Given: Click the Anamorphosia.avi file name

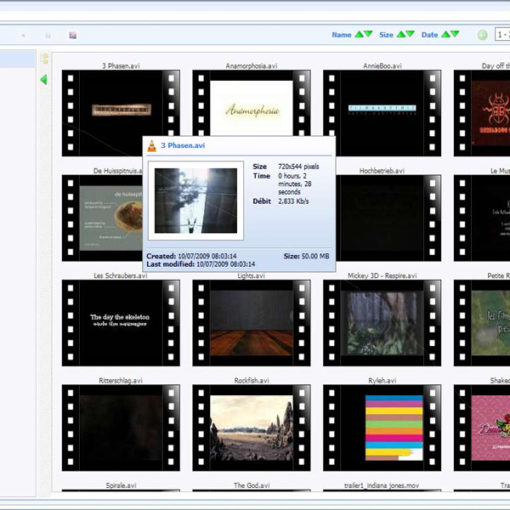Looking at the screenshot, I should pos(251,66).
